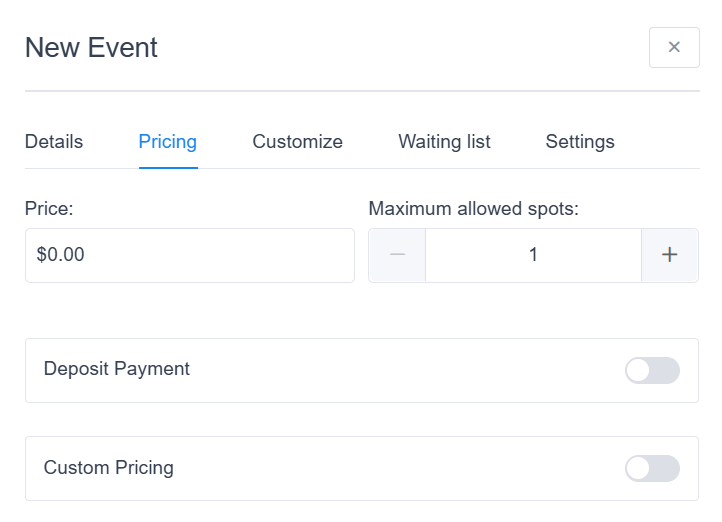Click the divider line under the title
Image resolution: width=722 pixels, height=522 pixels.
361,91
